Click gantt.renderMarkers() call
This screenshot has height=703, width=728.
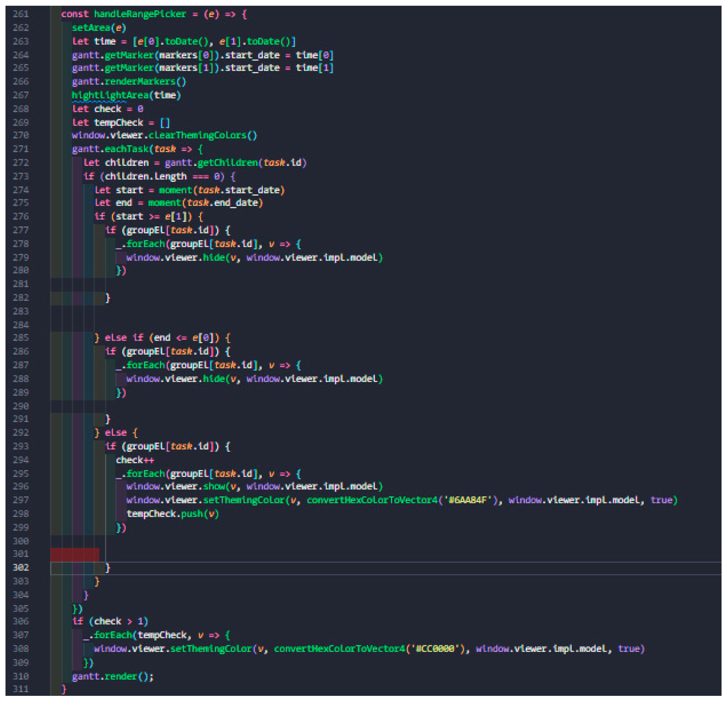(129, 81)
